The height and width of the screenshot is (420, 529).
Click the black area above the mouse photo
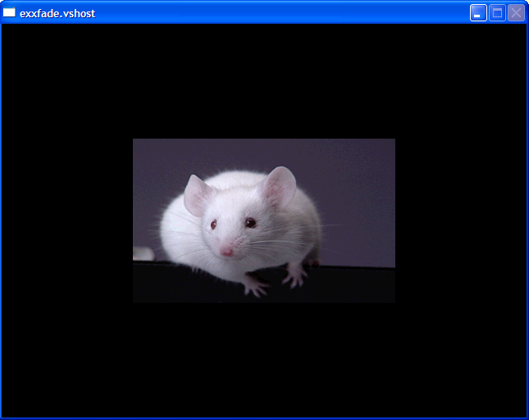[x=262, y=82]
